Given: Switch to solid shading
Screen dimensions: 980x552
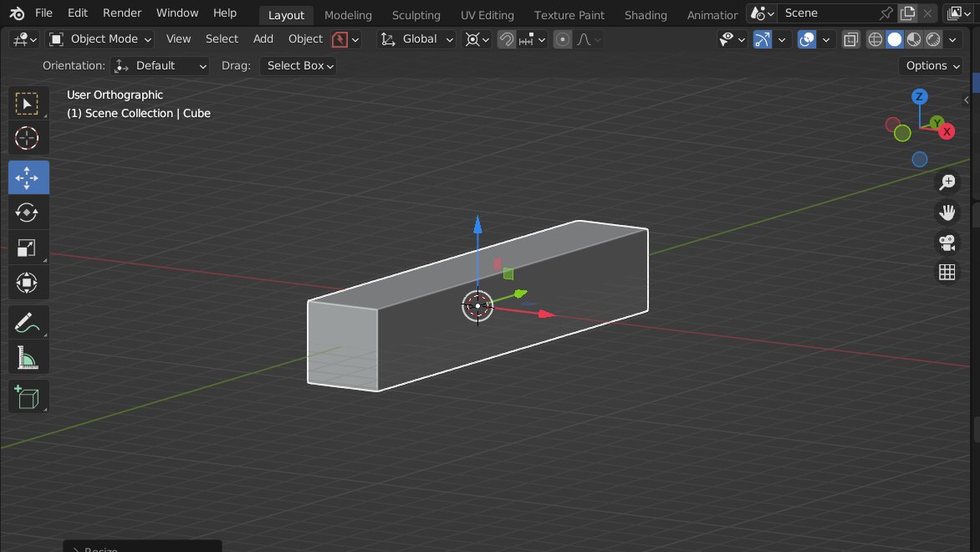Looking at the screenshot, I should point(895,39).
